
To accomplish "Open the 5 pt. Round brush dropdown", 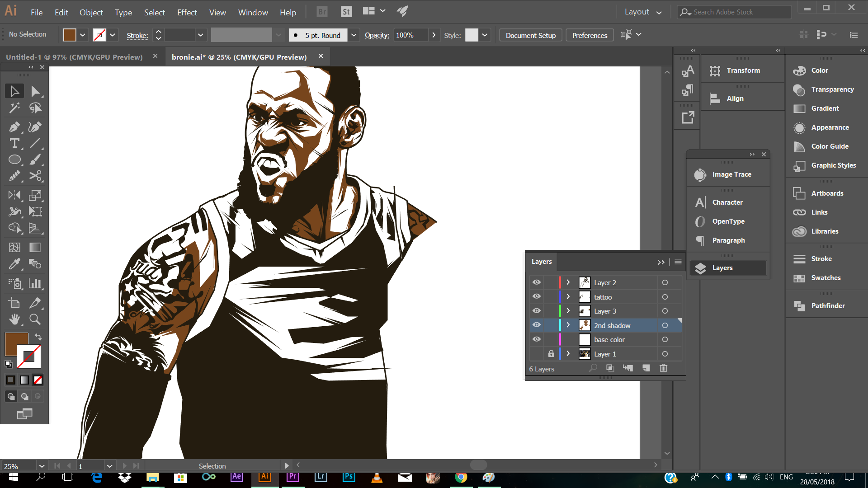I will click(354, 35).
